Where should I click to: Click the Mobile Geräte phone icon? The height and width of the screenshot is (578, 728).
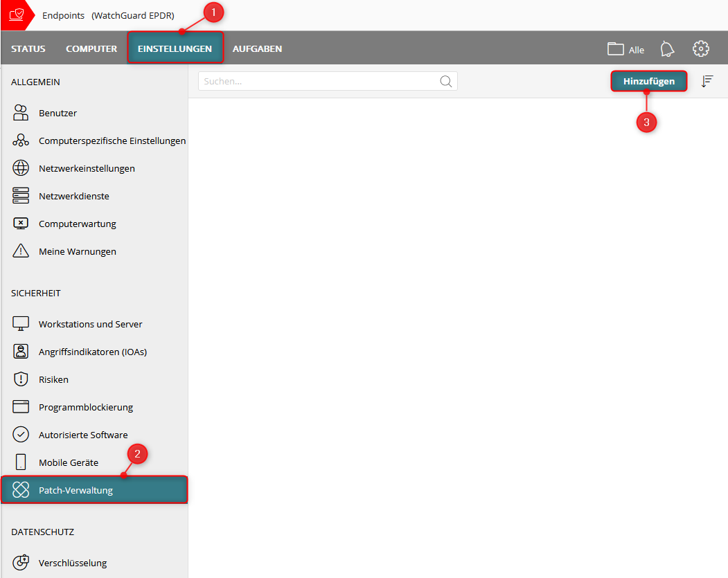click(x=21, y=462)
